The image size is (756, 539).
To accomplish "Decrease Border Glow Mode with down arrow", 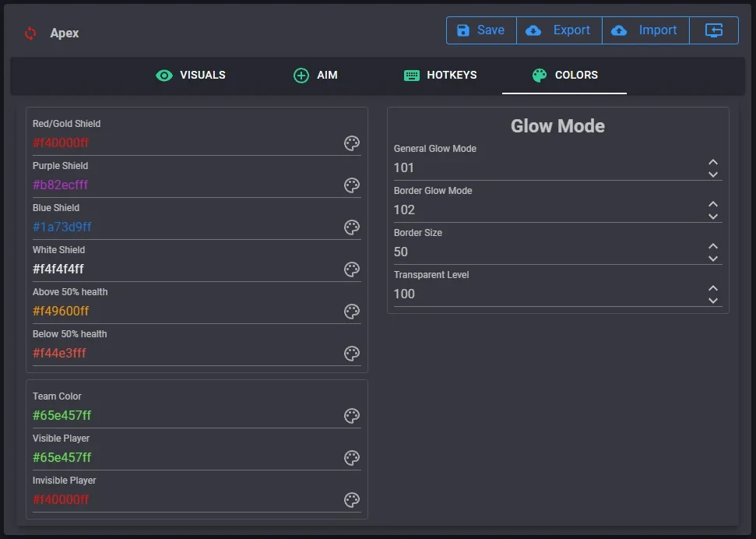I will point(713,217).
